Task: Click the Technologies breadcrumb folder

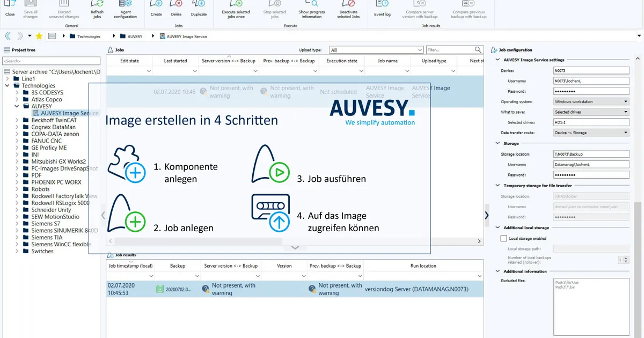Action: point(85,36)
